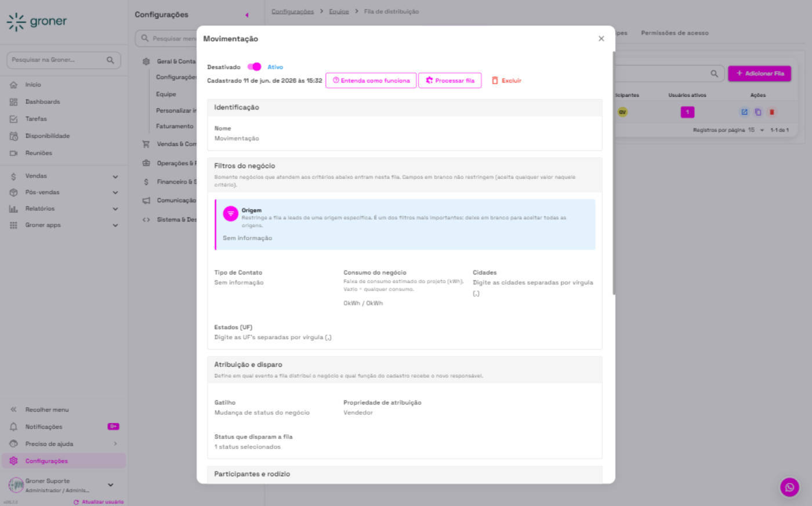Click the Recolher menu collapse icon
The image size is (812, 506).
[13, 410]
